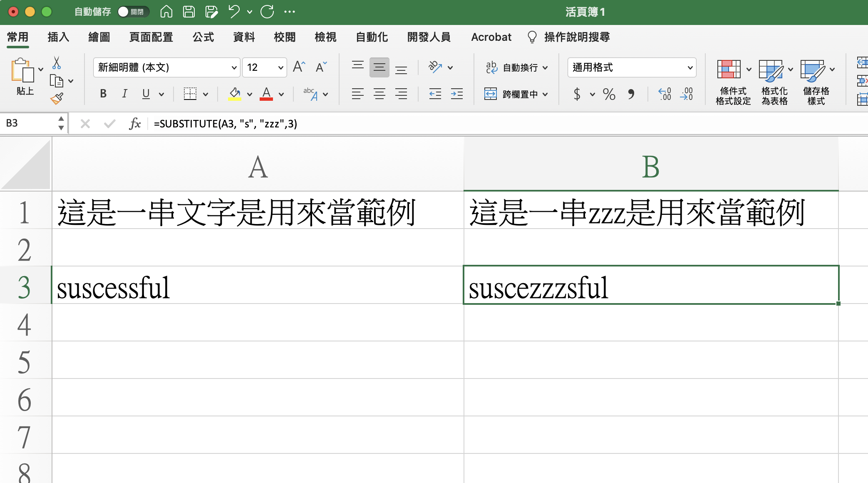Image resolution: width=868 pixels, height=483 pixels.
Task: Click the Cut scissors icon
Action: (x=57, y=63)
